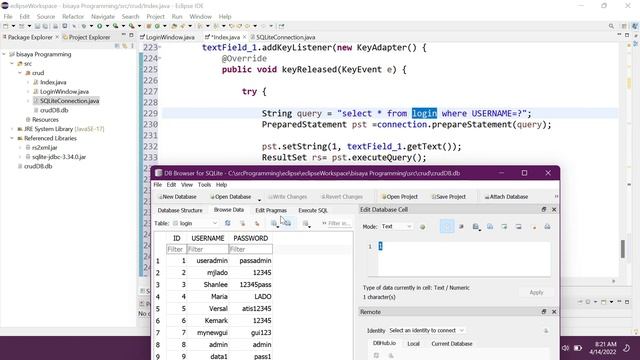This screenshot has height=360, width=640.
Task: Switch to the Edit Pragmas tab
Action: pos(271,210)
